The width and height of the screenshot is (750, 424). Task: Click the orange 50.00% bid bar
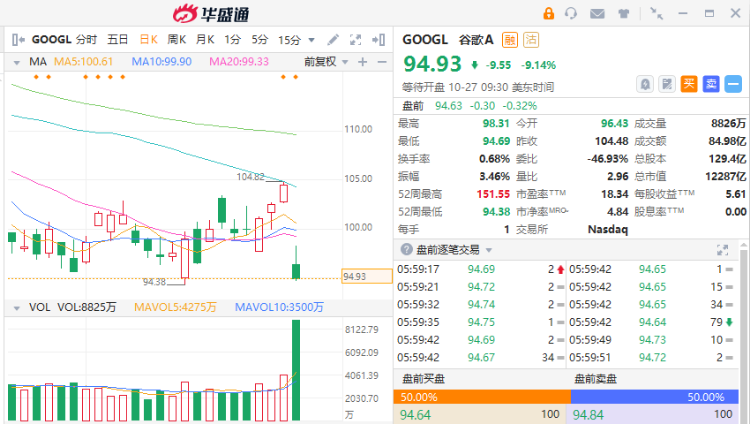(x=482, y=397)
